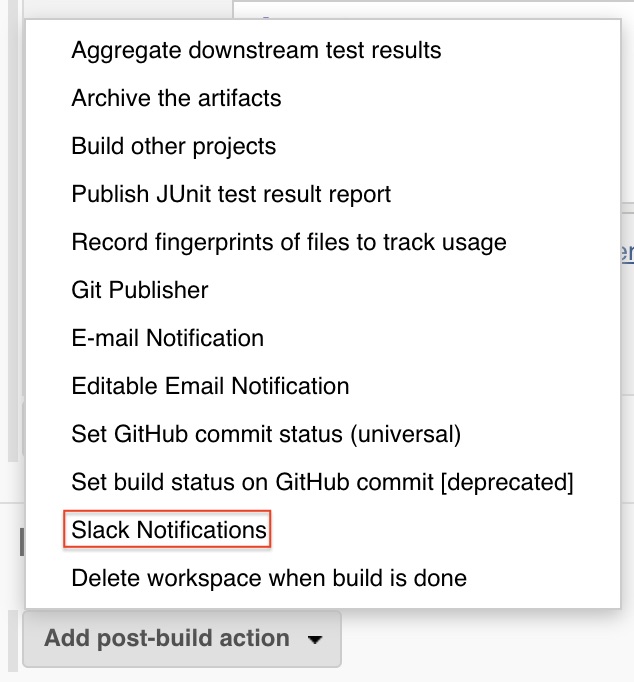Choose Git Publisher from the list
Screen dimensions: 634x682
tap(140, 290)
